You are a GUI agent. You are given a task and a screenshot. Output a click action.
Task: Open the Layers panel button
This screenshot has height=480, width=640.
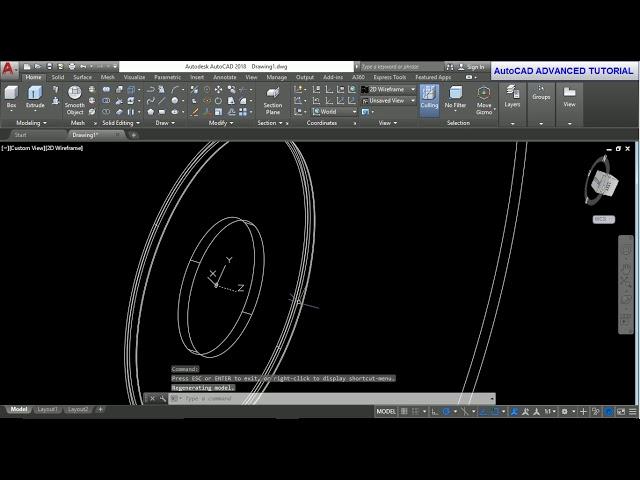pos(512,96)
